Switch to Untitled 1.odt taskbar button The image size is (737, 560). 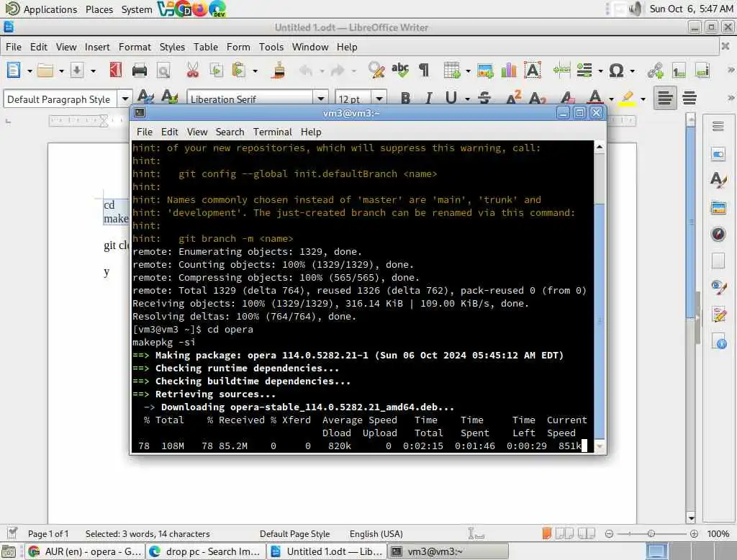(x=327, y=551)
